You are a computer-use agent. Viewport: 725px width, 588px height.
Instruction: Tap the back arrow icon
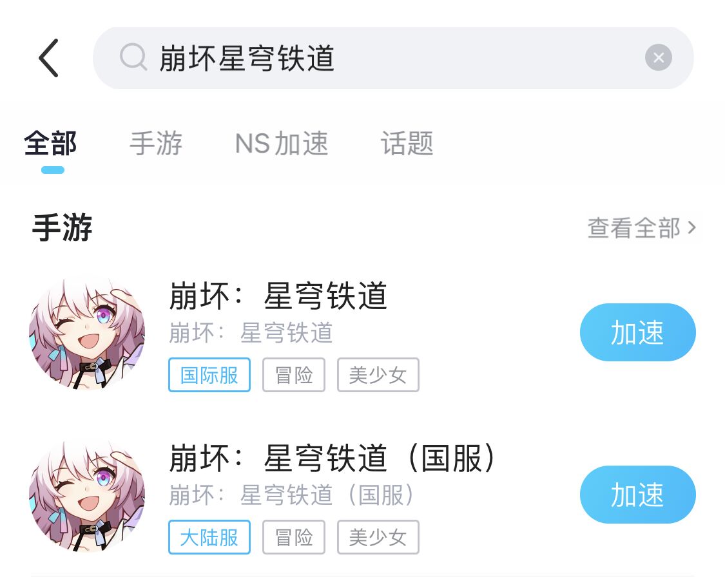[x=48, y=58]
